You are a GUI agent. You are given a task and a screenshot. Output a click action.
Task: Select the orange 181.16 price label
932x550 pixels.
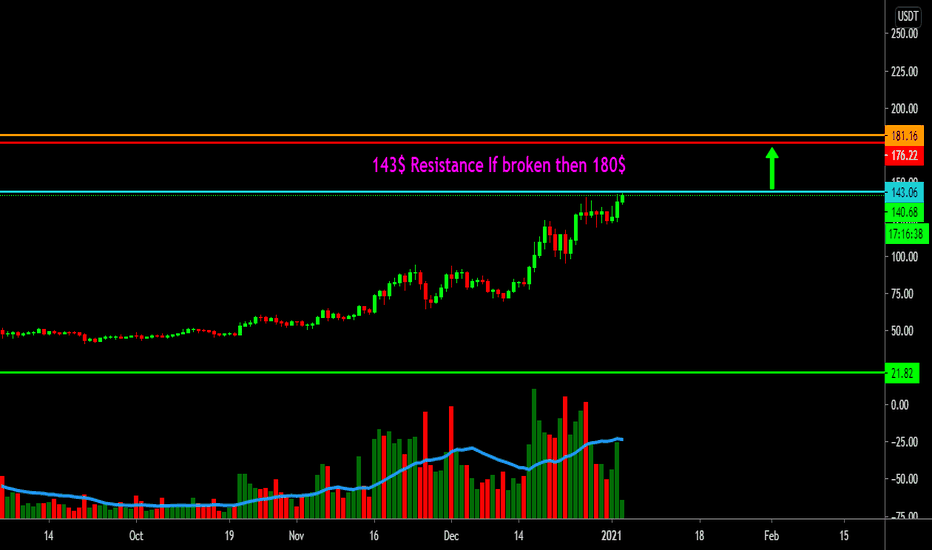(904, 136)
